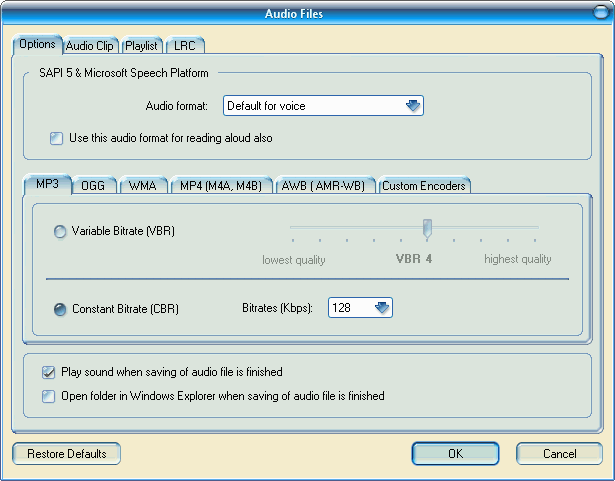
Task: Expand the Bitrates (Kbps) dropdown
Action: [x=381, y=308]
